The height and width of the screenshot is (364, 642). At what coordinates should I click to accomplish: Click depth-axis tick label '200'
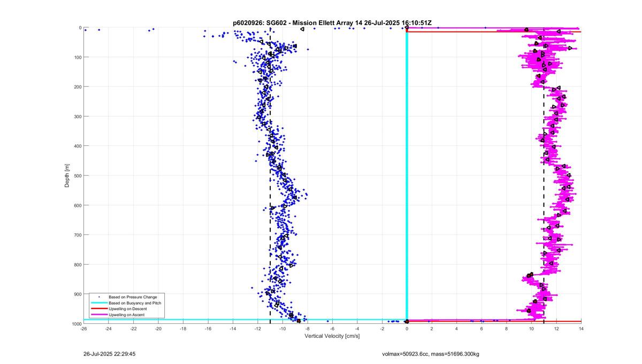click(78, 87)
